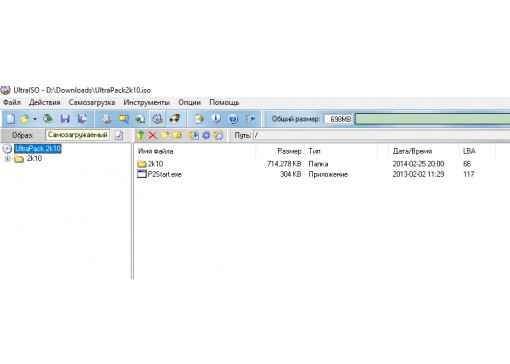Screen dimensions: 510x364
Task: Open the Файл menu
Action: click(x=12, y=102)
